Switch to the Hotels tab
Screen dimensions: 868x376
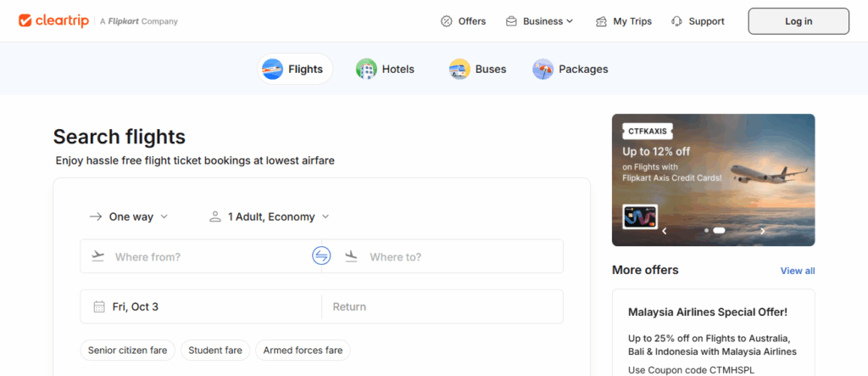pyautogui.click(x=385, y=69)
